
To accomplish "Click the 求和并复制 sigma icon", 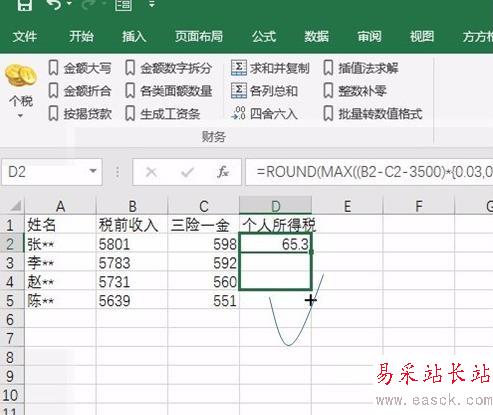I will click(239, 68).
